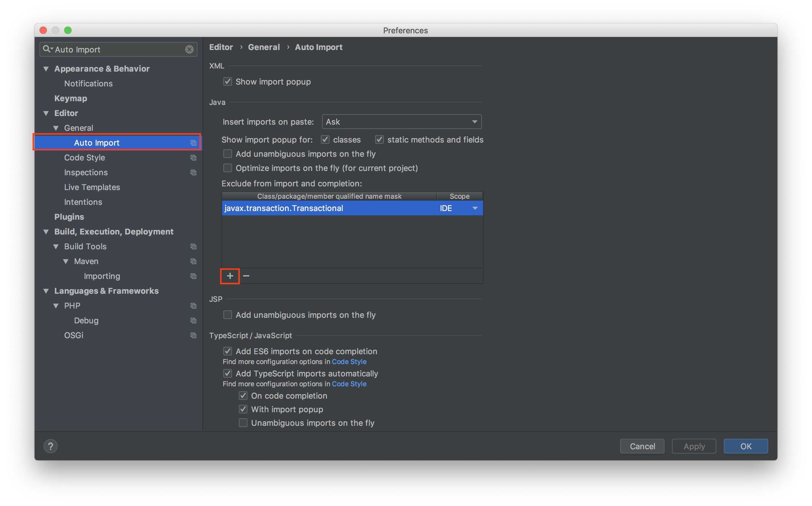Select Notifications in settings tree
Screen dimensions: 812x506
click(x=88, y=84)
